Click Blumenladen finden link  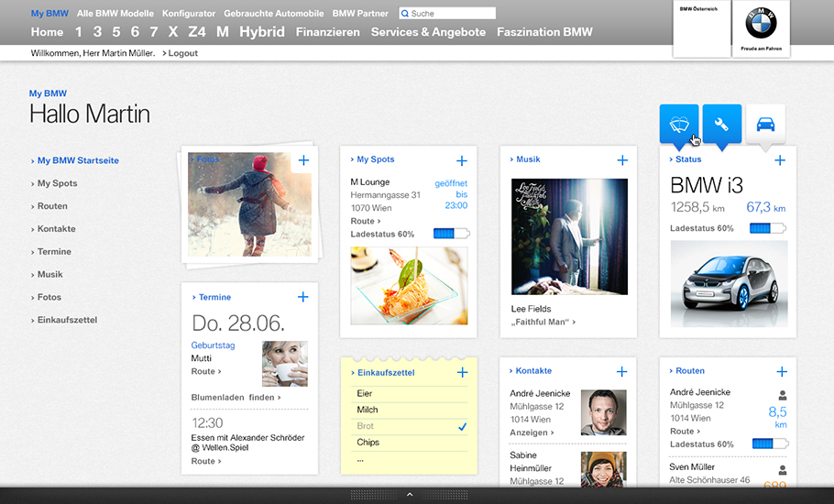[x=236, y=398]
